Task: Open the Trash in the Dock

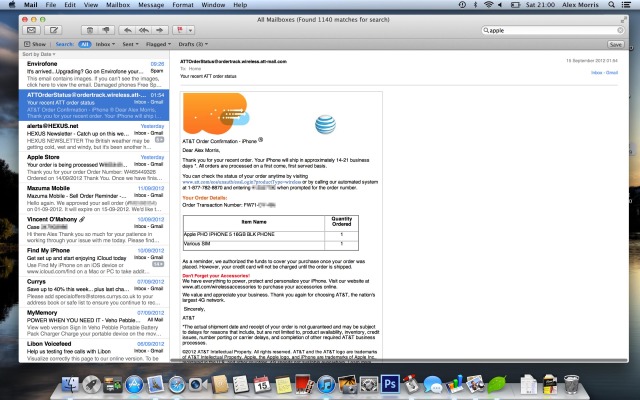Action: [x=571, y=384]
